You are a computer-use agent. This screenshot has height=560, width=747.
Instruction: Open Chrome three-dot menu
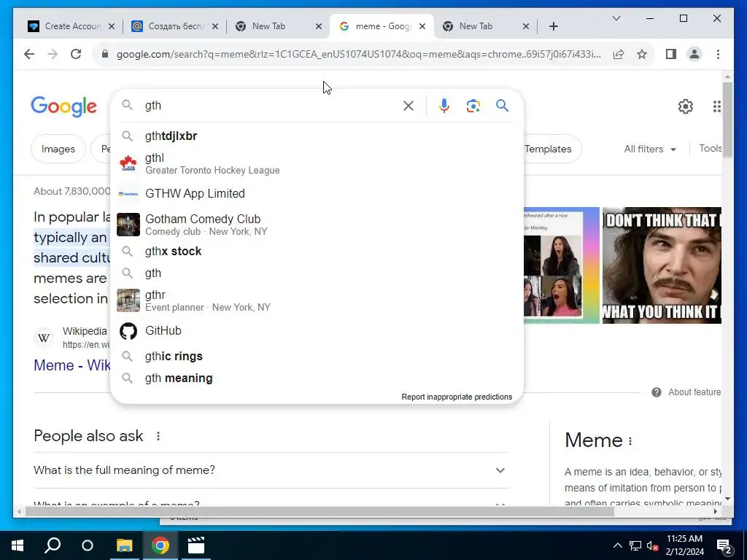click(x=718, y=54)
